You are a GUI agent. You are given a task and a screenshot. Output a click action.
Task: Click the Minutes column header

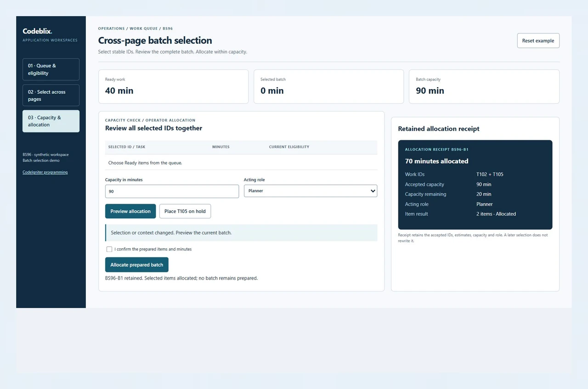point(221,147)
